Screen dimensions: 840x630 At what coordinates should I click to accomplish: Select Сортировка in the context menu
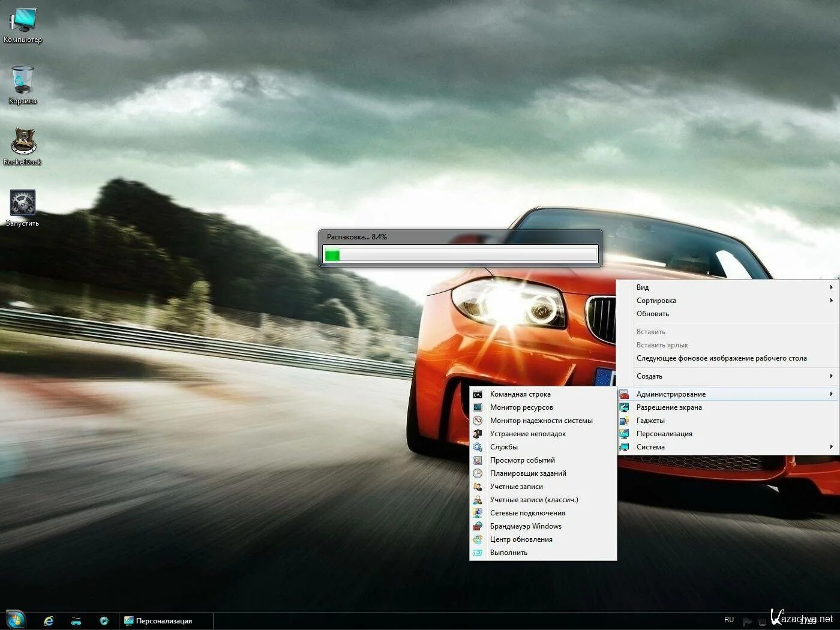[x=728, y=301]
